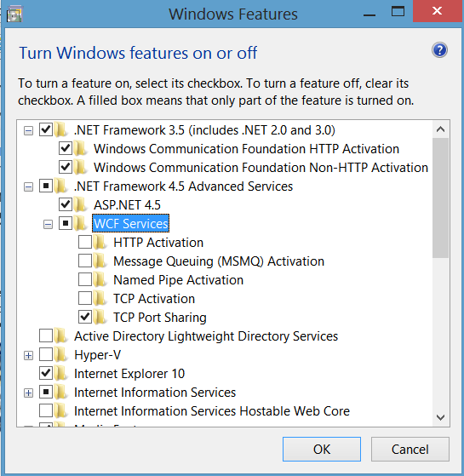Collapse the .NET Framework 3.5 tree node

tap(29, 131)
